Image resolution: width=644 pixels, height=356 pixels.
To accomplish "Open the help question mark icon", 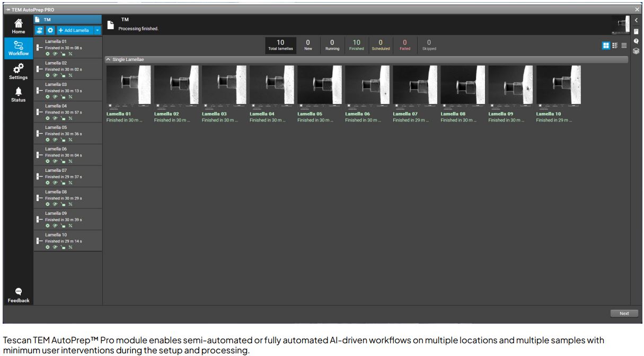I will 636,41.
